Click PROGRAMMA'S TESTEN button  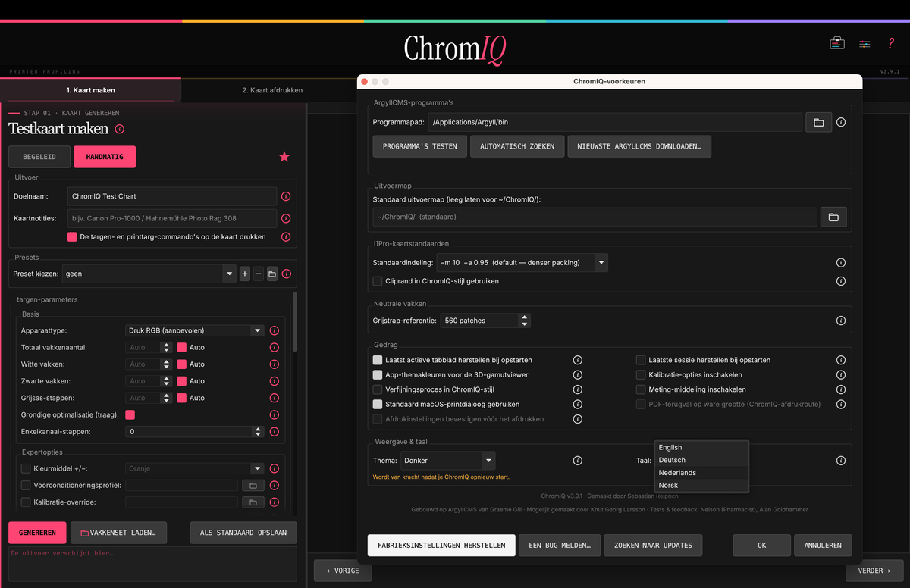420,146
